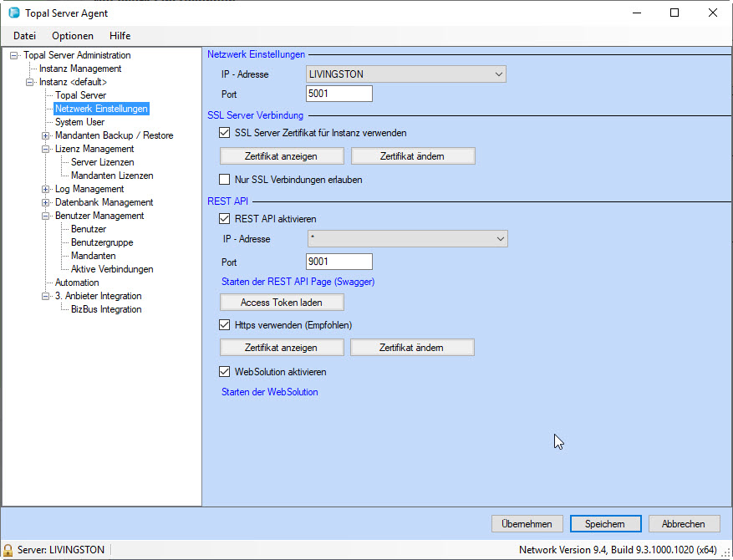
Task: Click the REST API port field 9001
Action: click(339, 262)
